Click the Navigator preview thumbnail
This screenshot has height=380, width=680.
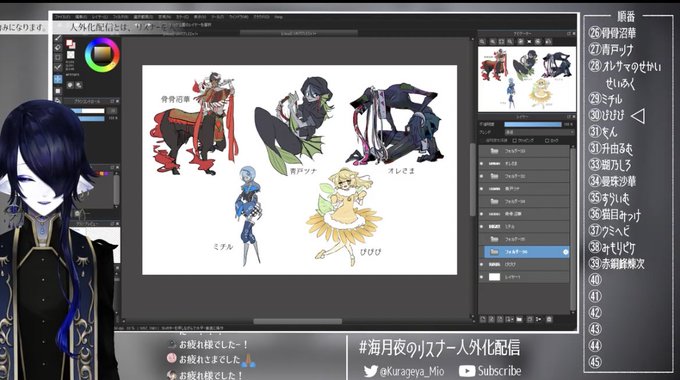(x=527, y=79)
